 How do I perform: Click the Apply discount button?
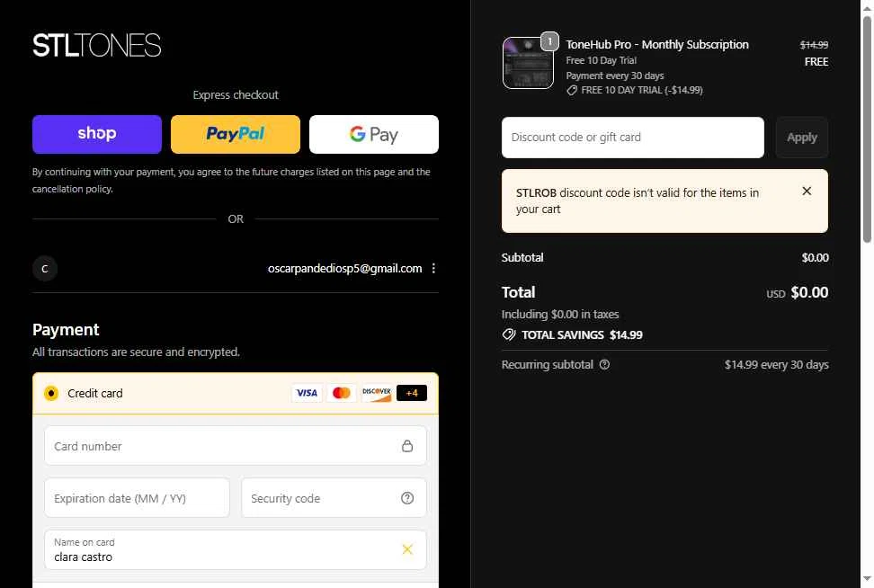pos(801,138)
